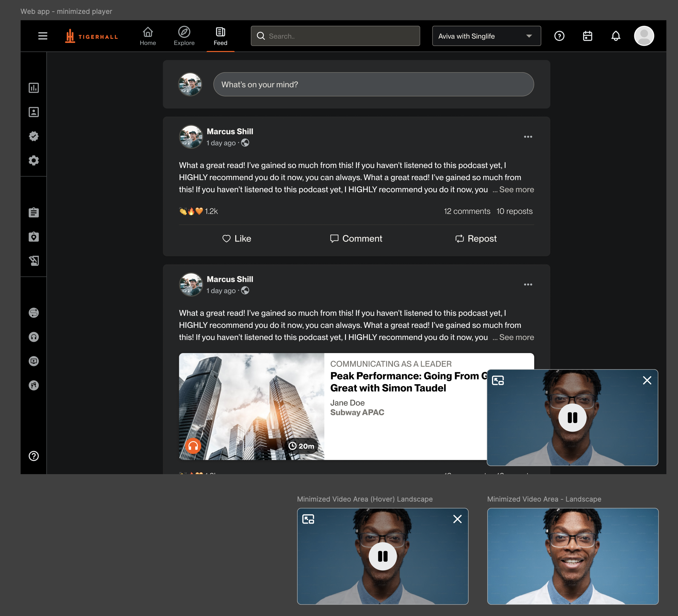This screenshot has height=616, width=678.
Task: Click Repost on the first post
Action: pos(476,239)
